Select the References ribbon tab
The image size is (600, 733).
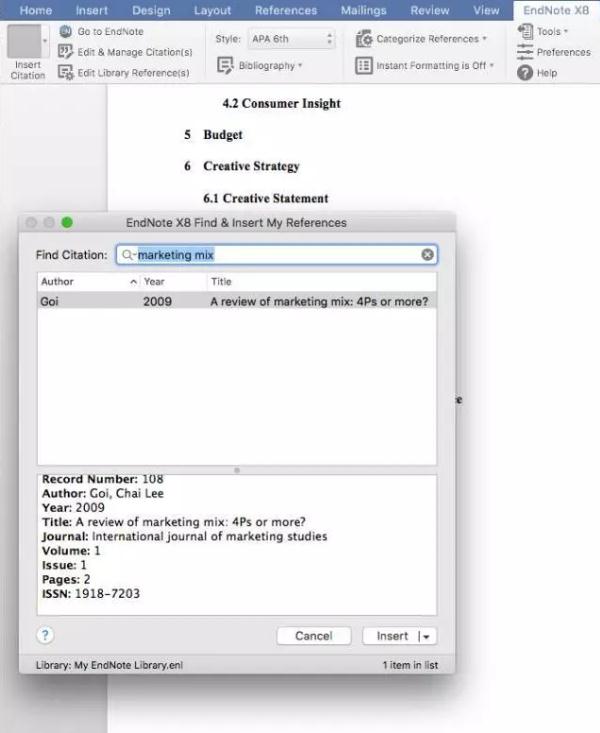286,10
